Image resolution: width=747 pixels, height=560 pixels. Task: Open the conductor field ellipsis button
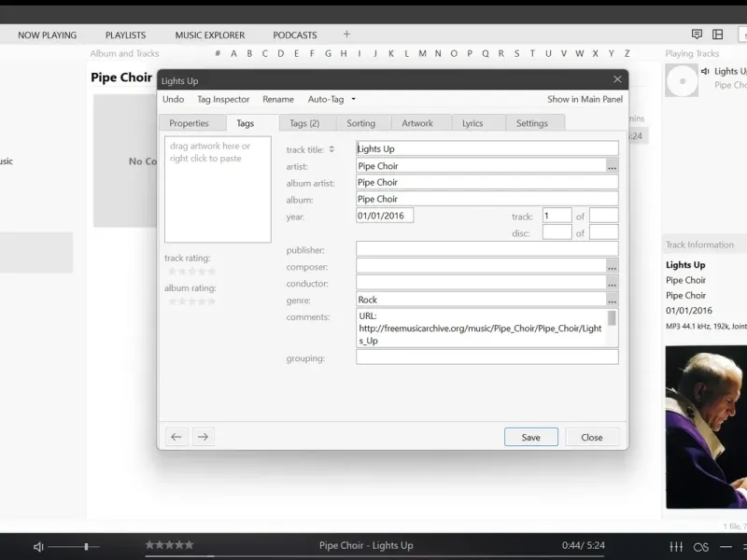coord(613,283)
